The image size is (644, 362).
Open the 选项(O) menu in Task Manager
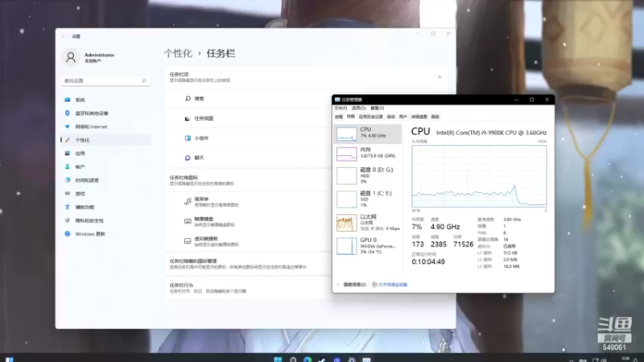358,109
